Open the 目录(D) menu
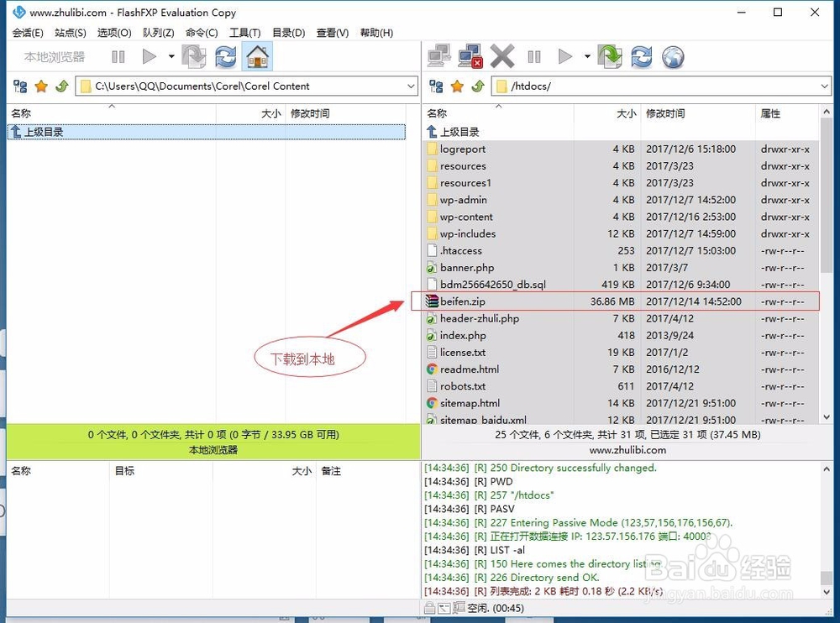Screen dimensions: 840x623 [289, 33]
